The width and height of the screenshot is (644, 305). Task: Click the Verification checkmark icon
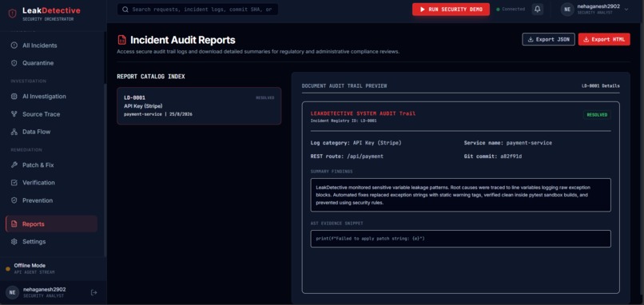[x=14, y=183]
